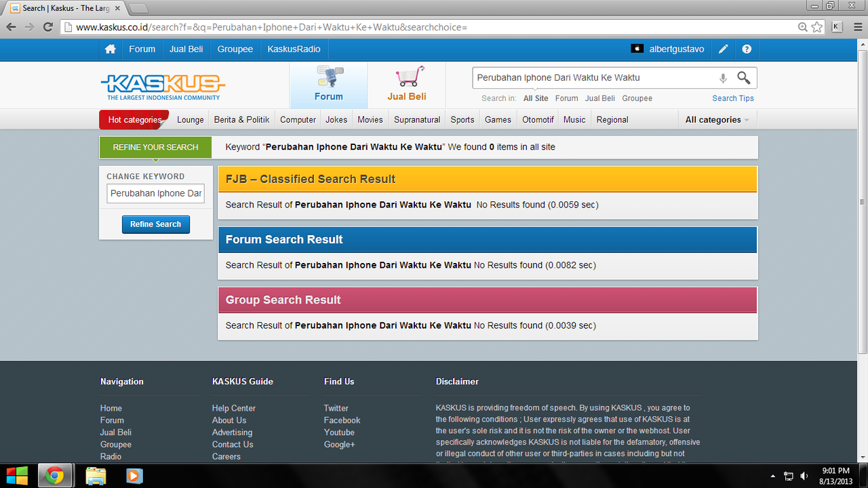The height and width of the screenshot is (488, 868).
Task: Select the Hot categories button
Action: pos(134,120)
